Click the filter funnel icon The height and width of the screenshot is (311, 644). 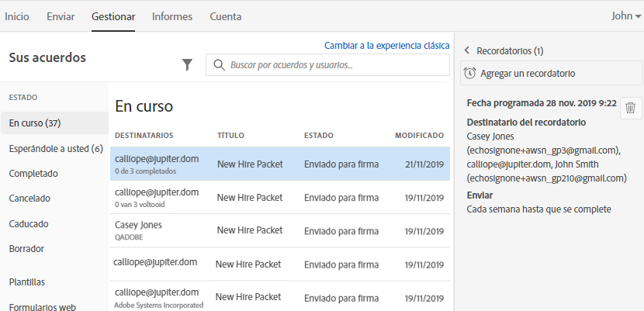[x=187, y=65]
